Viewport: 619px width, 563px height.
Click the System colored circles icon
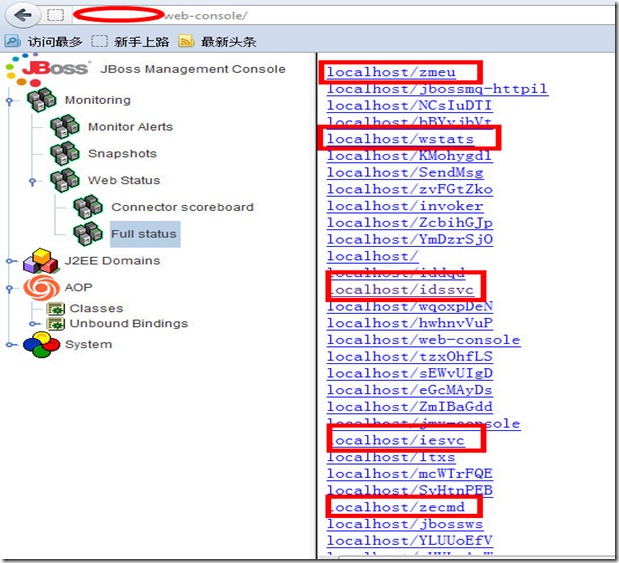click(x=41, y=345)
